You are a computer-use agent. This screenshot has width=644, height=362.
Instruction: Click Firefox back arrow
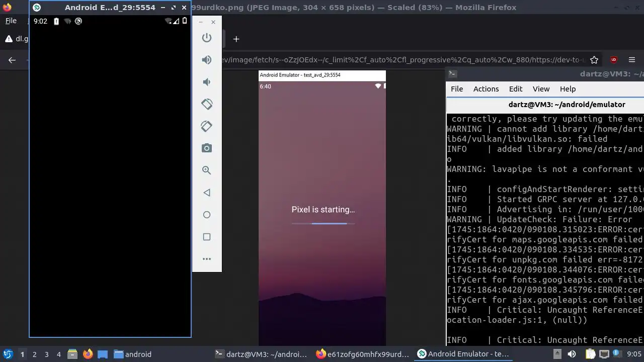[12, 60]
